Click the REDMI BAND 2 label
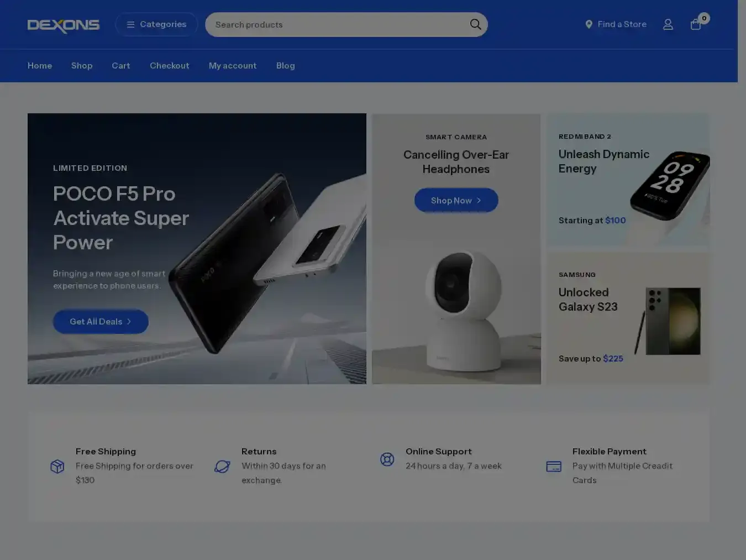 point(585,137)
